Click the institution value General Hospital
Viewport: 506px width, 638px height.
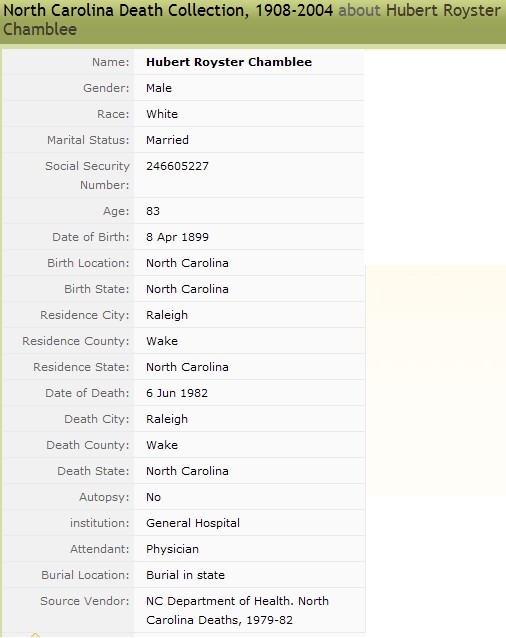coord(193,523)
